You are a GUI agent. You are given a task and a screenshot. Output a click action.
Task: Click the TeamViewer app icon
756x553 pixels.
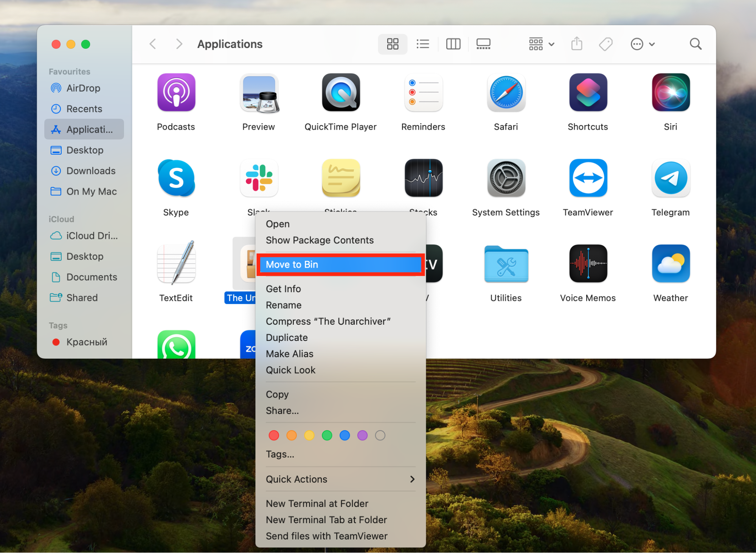click(x=588, y=178)
